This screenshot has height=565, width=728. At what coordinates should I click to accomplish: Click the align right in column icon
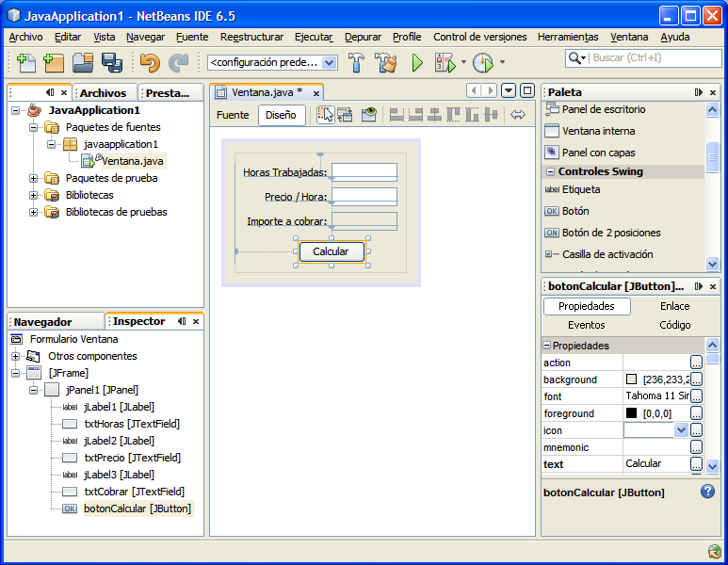click(415, 115)
